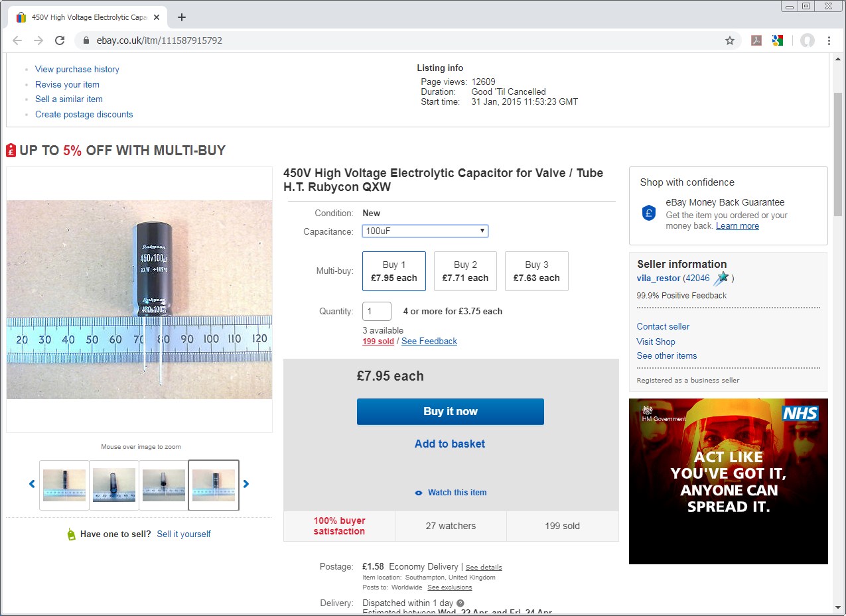The height and width of the screenshot is (616, 846).
Task: Reload the page with the refresh icon
Action: pyautogui.click(x=60, y=40)
